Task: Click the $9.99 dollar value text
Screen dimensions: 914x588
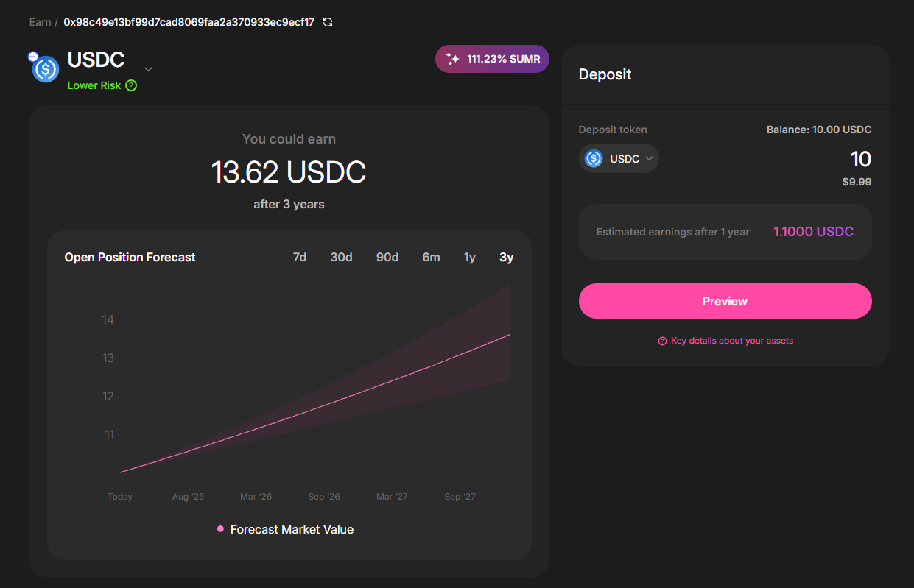Action: [x=857, y=182]
